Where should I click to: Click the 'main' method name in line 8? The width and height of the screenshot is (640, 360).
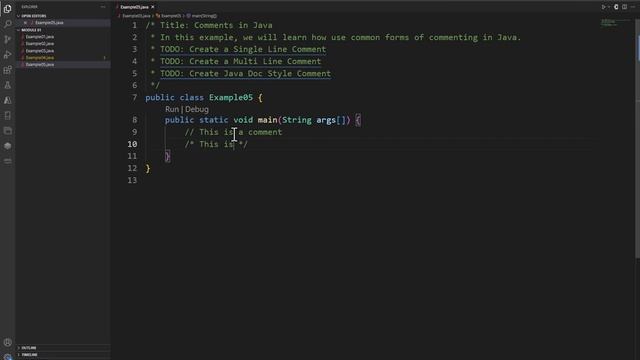pos(267,120)
